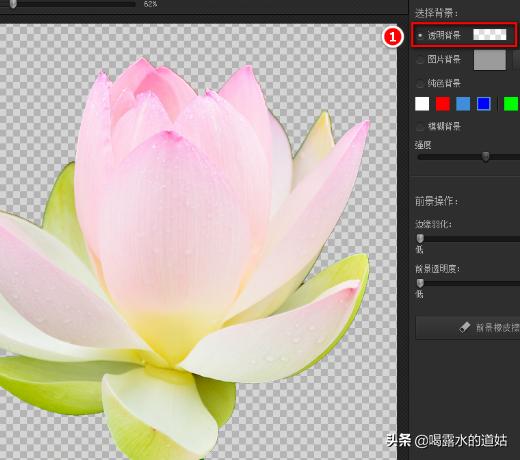Click the gray image background thumbnail
This screenshot has width=520, height=460.
point(490,60)
